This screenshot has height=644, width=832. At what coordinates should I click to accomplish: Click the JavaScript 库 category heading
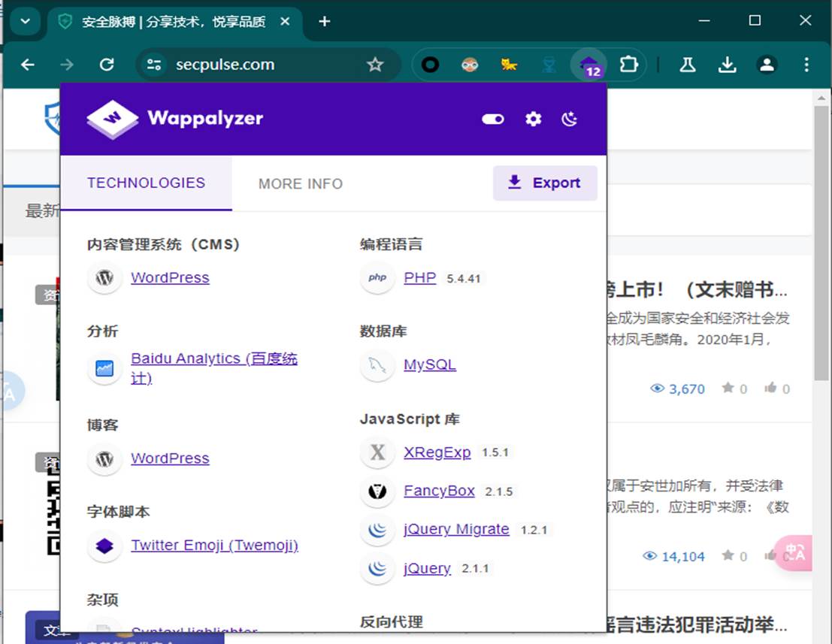410,419
